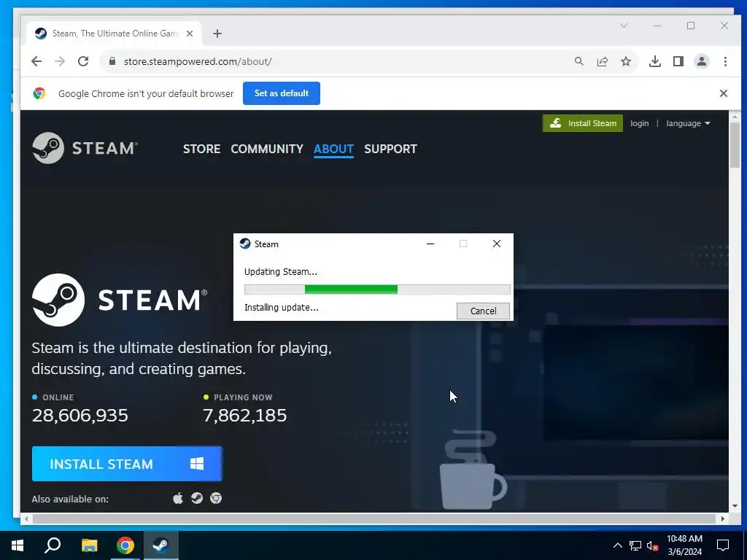Share this page via the share icon
This screenshot has height=560, width=747.
(x=603, y=61)
